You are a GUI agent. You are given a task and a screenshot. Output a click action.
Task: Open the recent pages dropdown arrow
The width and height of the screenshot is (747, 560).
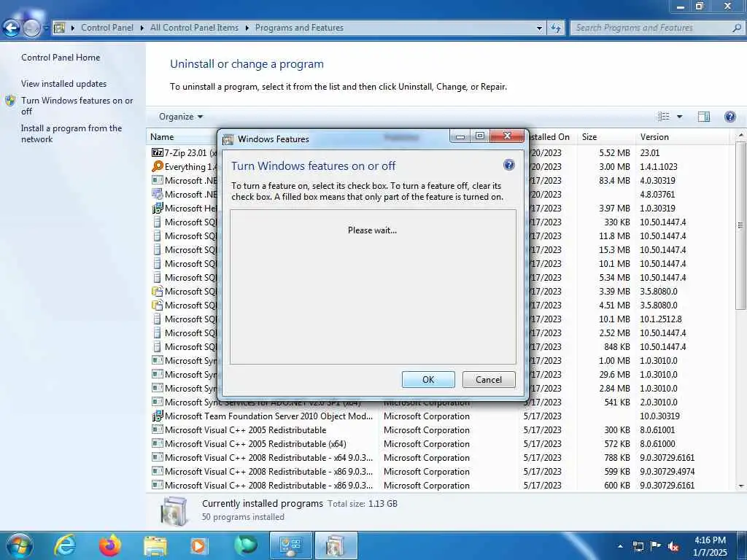tap(46, 28)
